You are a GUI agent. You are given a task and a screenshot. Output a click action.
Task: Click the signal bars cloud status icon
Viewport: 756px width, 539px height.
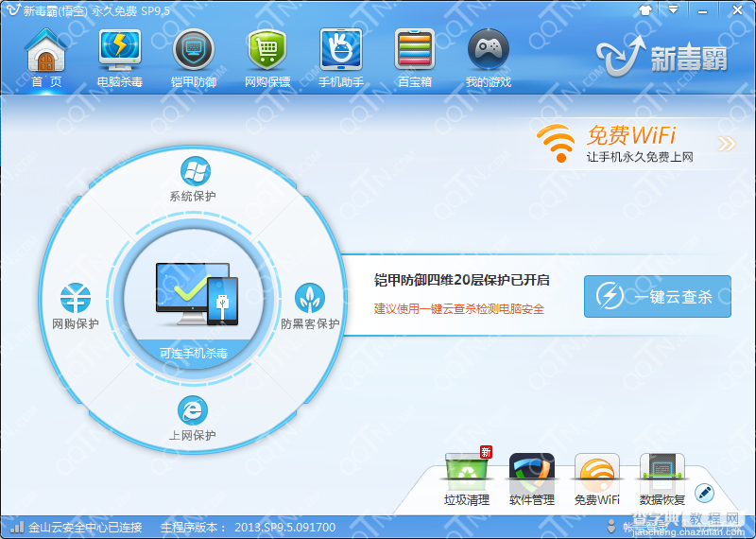click(17, 526)
